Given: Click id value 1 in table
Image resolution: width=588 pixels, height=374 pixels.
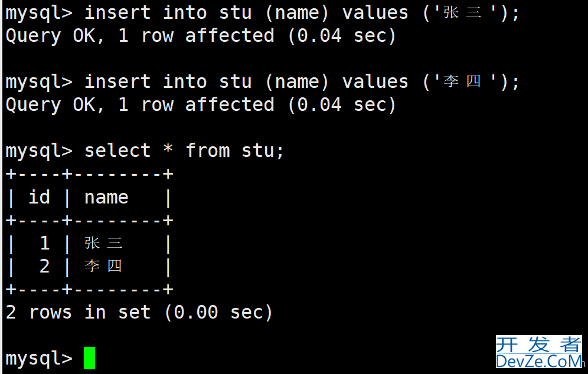Looking at the screenshot, I should point(45,243).
